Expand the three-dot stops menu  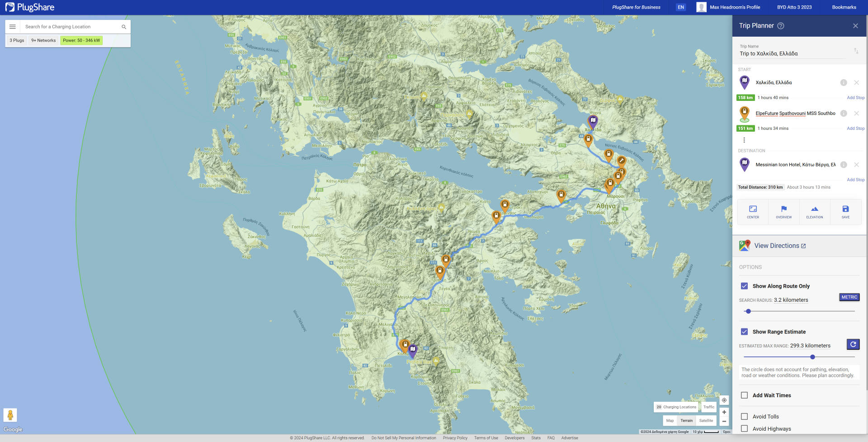tap(744, 140)
